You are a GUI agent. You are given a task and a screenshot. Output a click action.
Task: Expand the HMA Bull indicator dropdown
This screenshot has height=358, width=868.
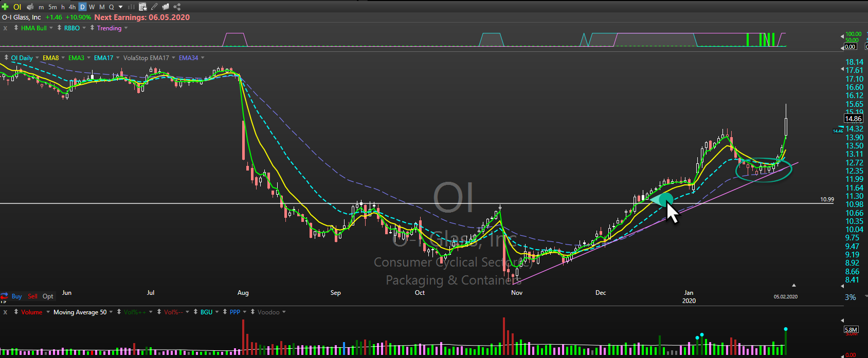(51, 28)
